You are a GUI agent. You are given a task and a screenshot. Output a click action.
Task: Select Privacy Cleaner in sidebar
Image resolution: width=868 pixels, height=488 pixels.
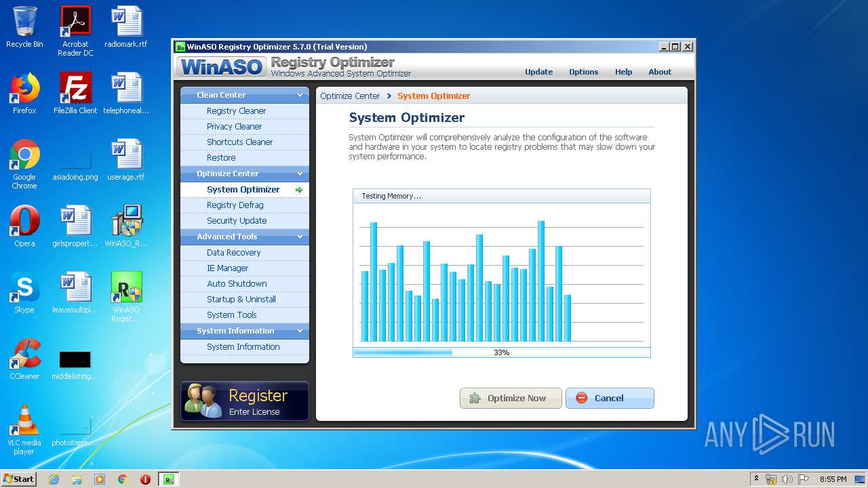click(x=245, y=127)
